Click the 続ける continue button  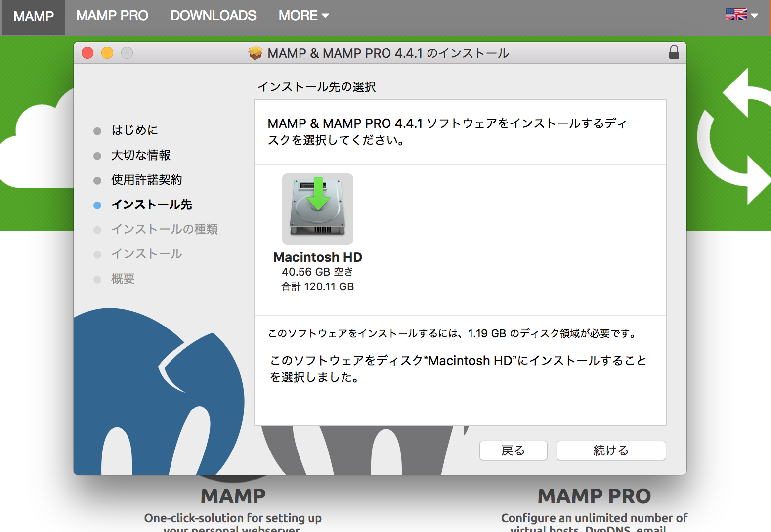[x=611, y=450]
